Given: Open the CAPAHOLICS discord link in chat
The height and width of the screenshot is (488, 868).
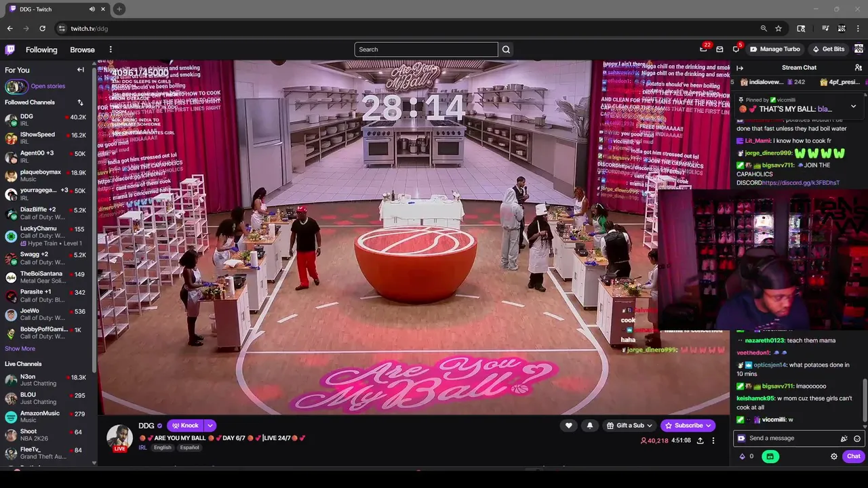Looking at the screenshot, I should click(x=800, y=183).
